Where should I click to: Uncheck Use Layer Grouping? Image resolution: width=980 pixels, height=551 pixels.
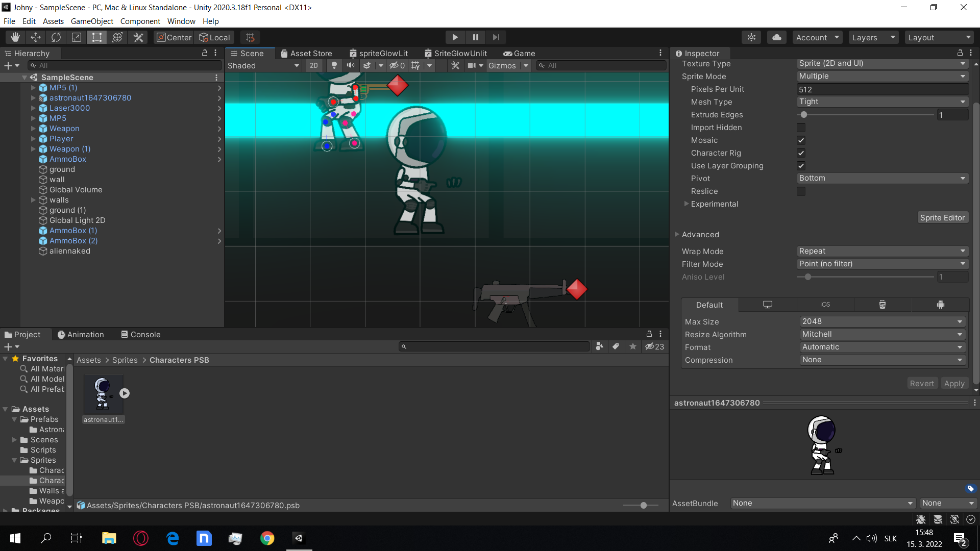[801, 166]
